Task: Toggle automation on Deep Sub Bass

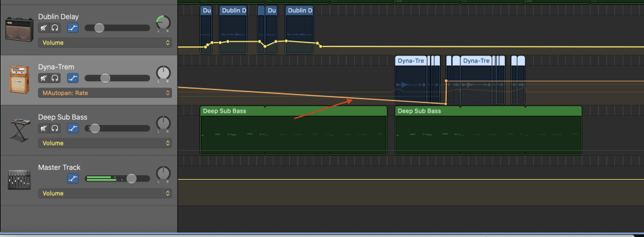Action: (x=73, y=128)
